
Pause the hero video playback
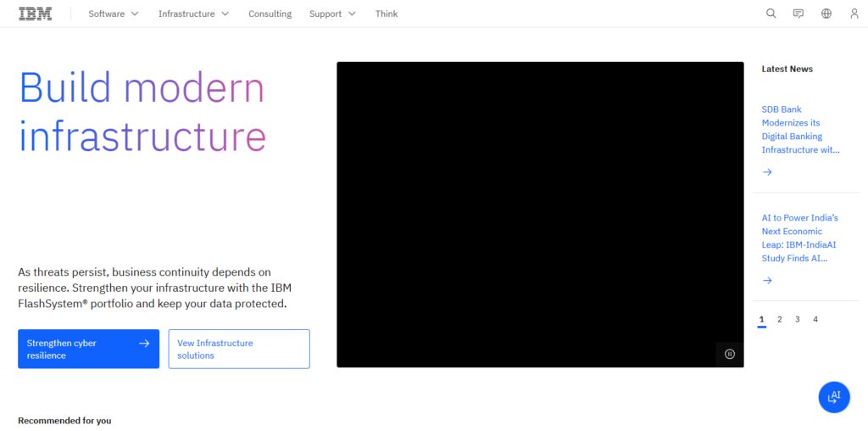pos(730,354)
